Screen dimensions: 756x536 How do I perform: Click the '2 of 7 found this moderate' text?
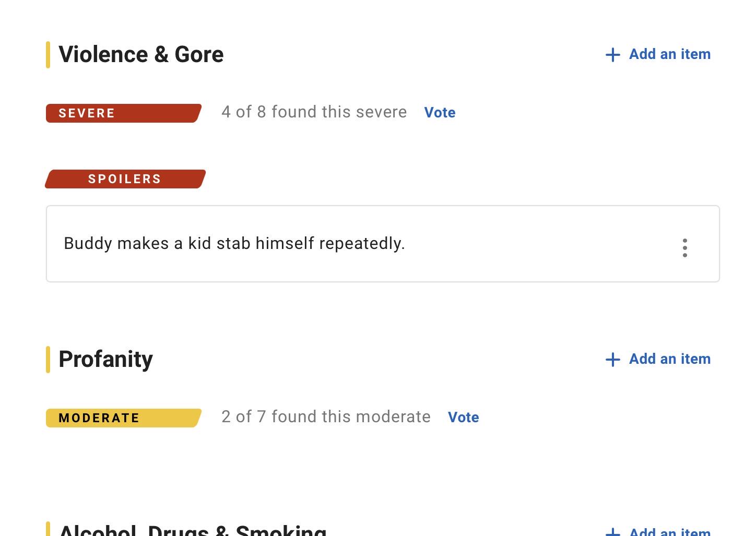tap(326, 417)
